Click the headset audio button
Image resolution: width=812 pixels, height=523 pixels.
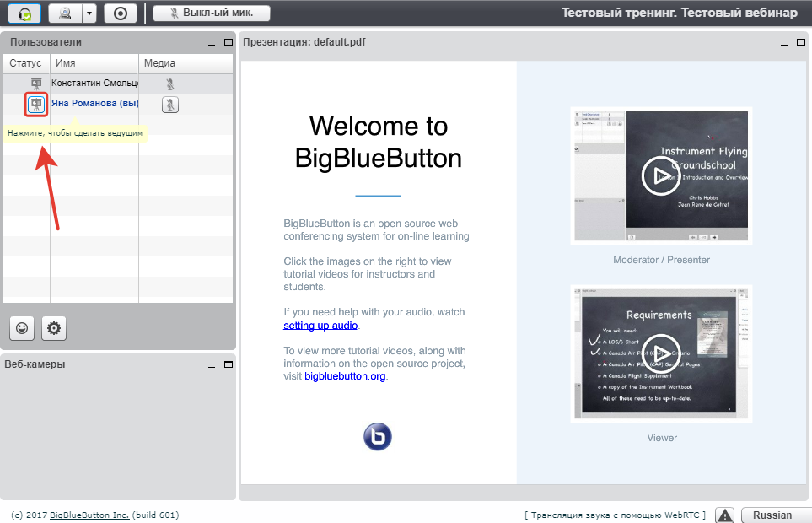coord(24,13)
